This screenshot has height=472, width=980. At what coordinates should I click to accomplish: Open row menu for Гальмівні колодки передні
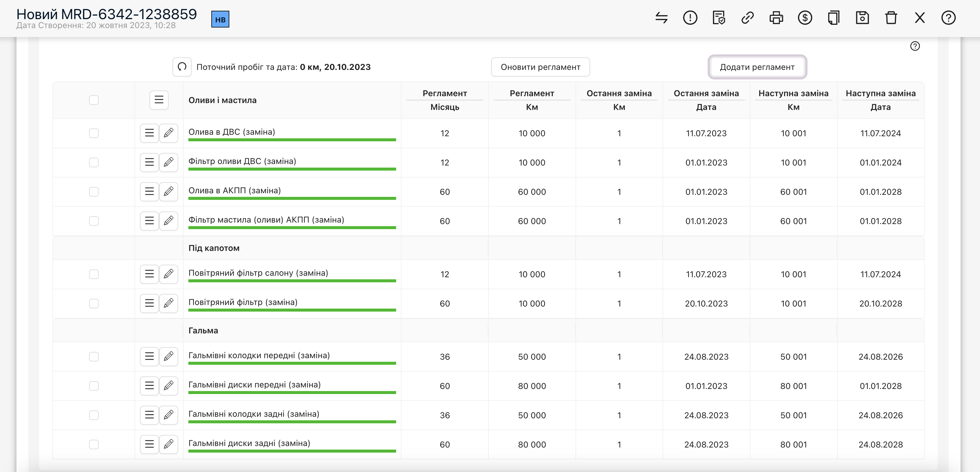[x=149, y=356]
